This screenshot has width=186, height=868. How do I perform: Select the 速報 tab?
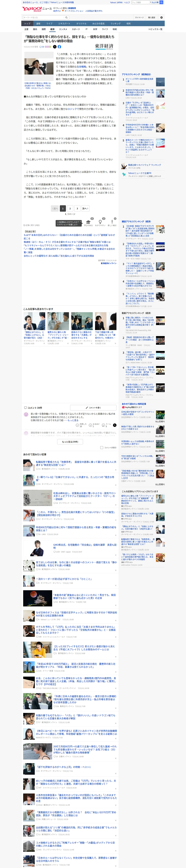point(38,24)
